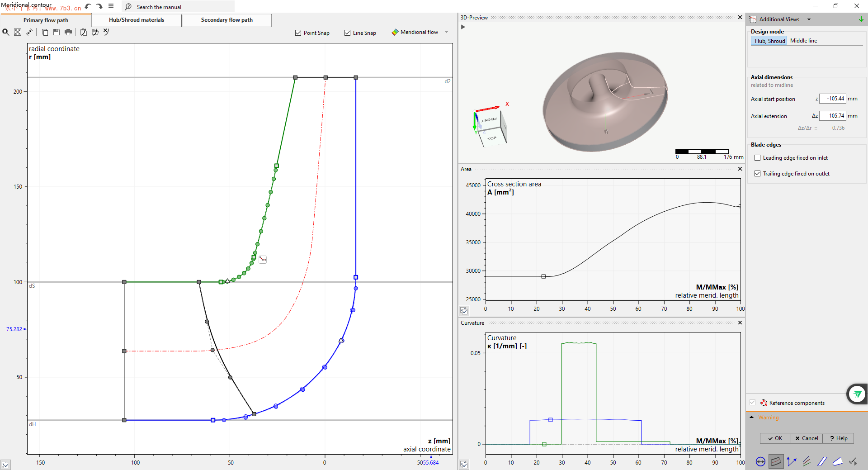Select the zoom magnifier tool

click(6, 32)
